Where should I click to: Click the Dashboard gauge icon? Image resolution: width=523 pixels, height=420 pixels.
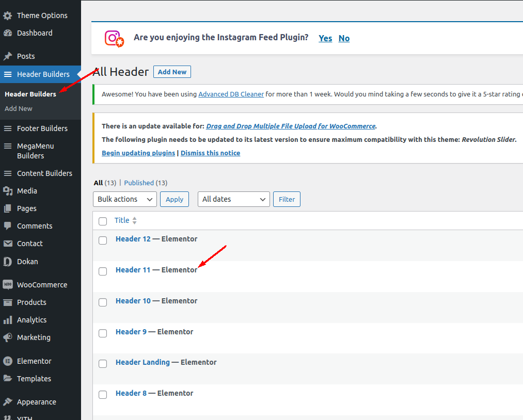click(8, 33)
